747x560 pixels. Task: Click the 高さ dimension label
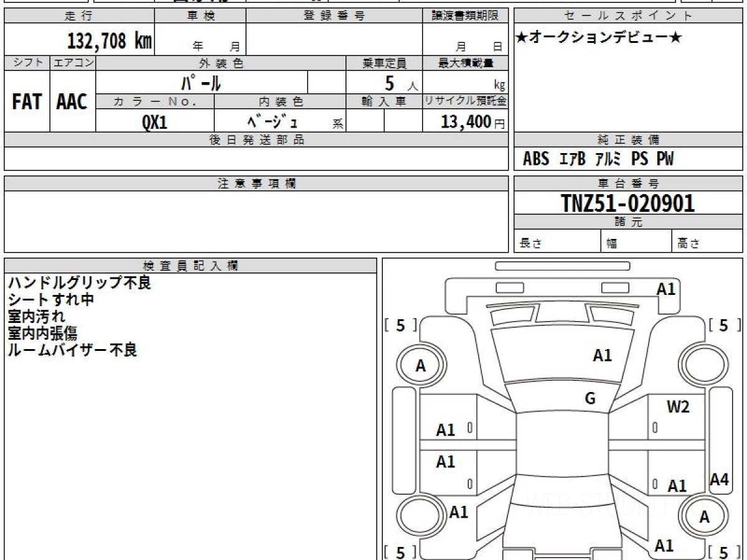click(690, 244)
